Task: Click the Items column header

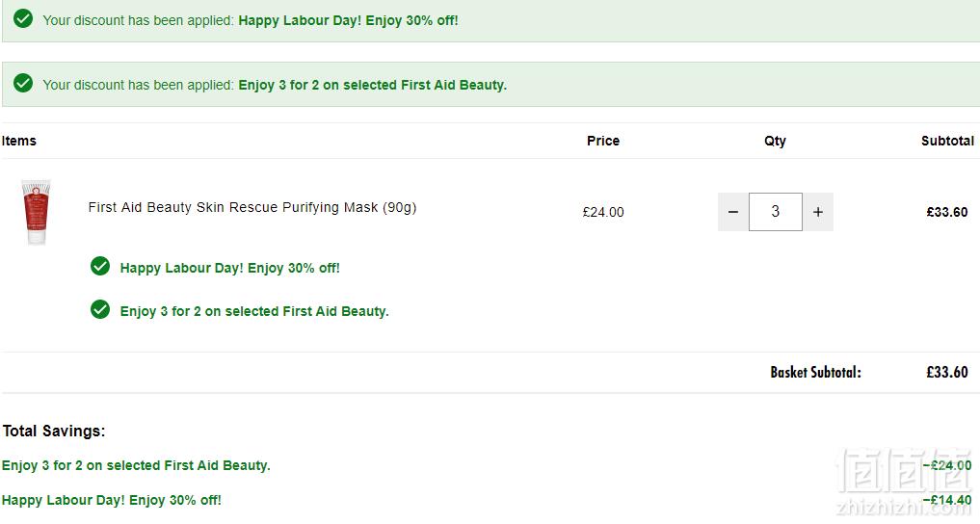Action: point(18,142)
